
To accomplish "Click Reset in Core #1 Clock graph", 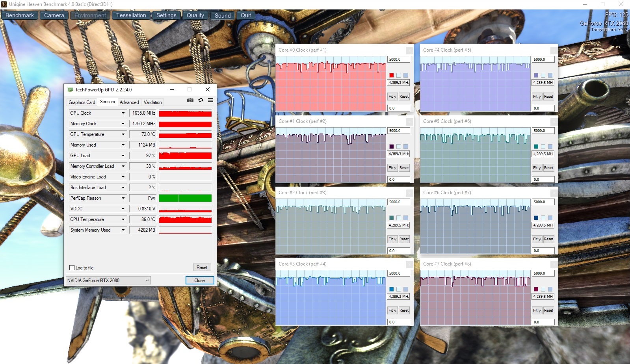I will point(404,168).
